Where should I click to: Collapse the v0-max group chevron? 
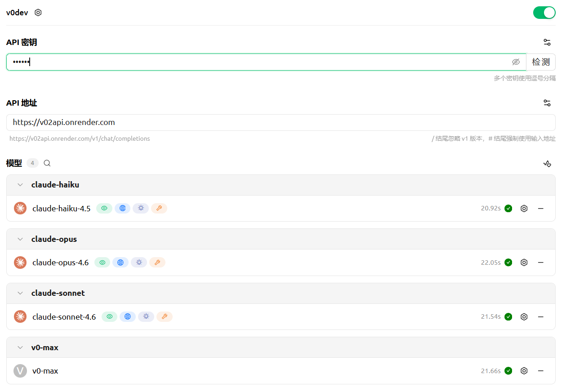pyautogui.click(x=20, y=347)
